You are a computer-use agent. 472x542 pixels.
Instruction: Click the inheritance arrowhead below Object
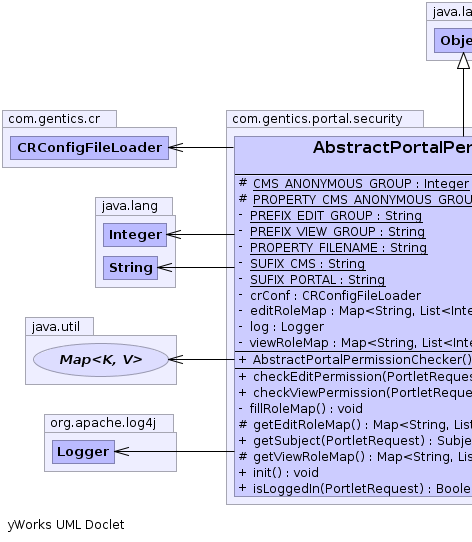[464, 61]
